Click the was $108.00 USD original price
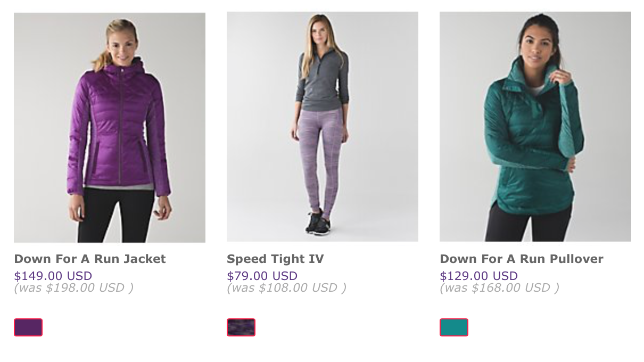 287,288
